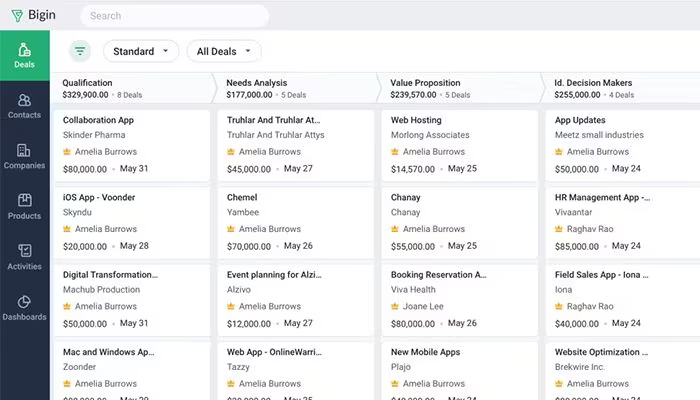Select the Id. Decision Makers stage header
Image resolution: width=700 pixels, height=400 pixels.
(622, 88)
